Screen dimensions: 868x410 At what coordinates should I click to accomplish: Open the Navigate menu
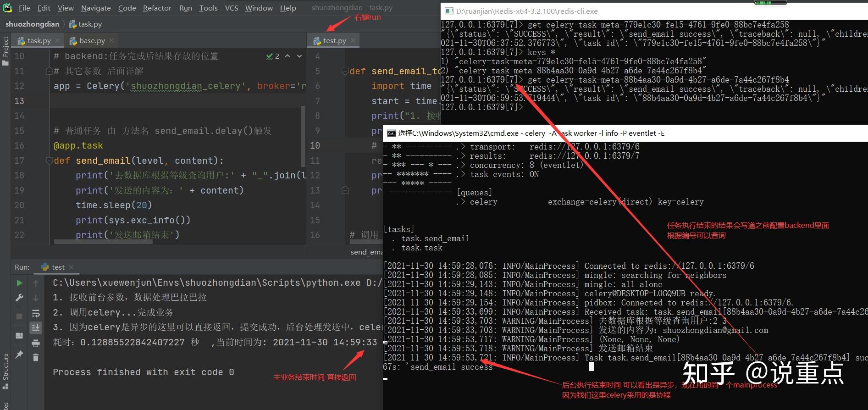tap(96, 8)
